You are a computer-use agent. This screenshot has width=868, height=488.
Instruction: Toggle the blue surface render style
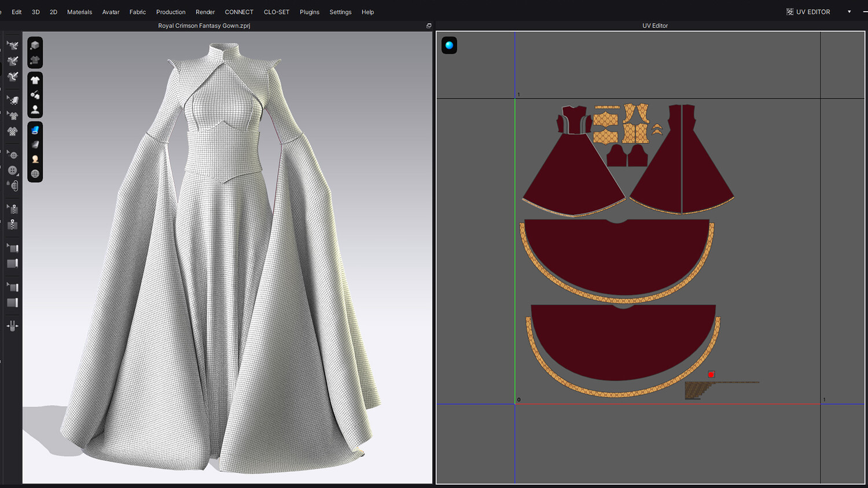(35, 130)
